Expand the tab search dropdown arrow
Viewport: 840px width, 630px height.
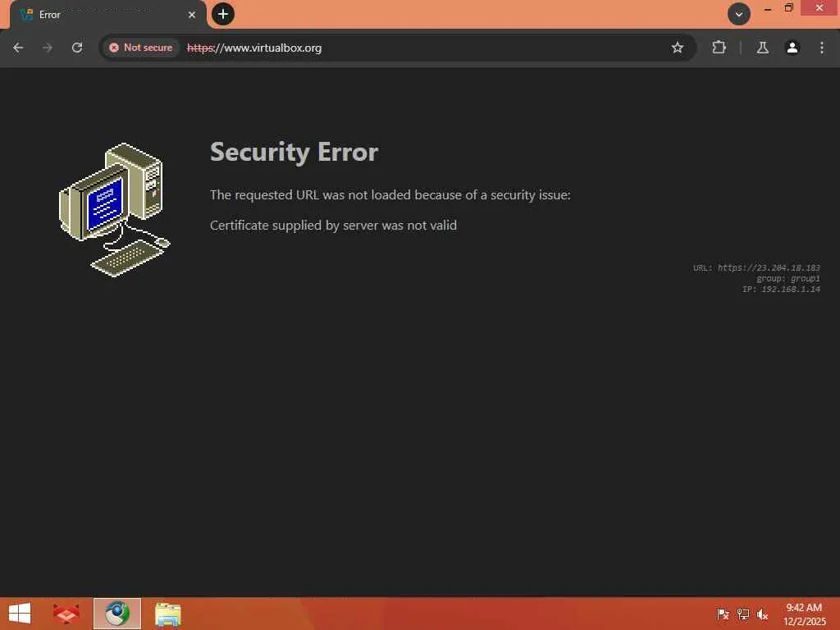(x=739, y=14)
